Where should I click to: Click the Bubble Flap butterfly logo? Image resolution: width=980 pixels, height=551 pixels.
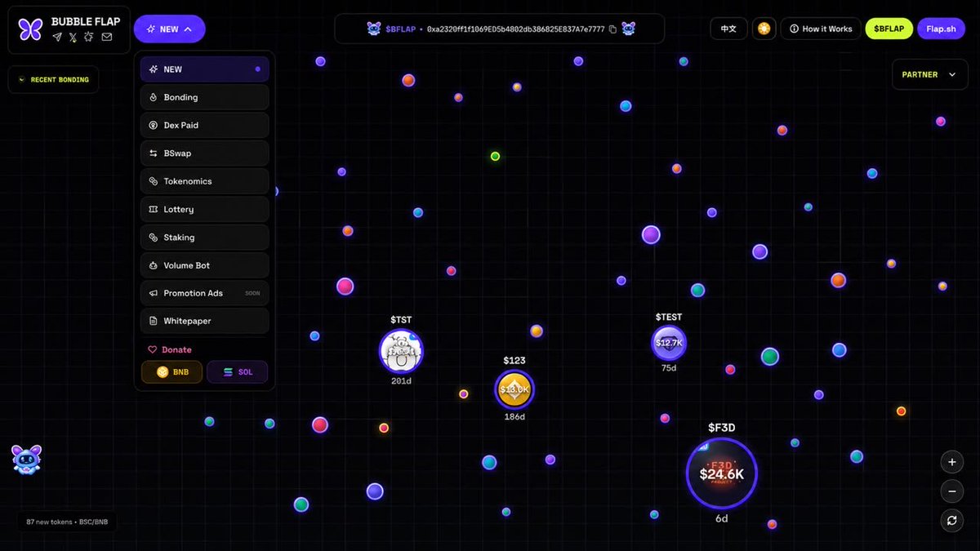pos(30,29)
